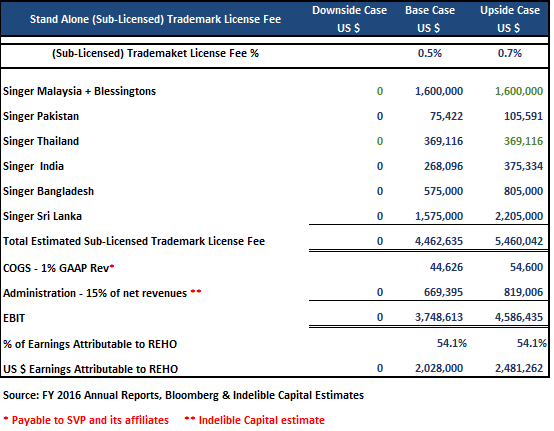Click Singer Malaysia base case 1,600,000

click(x=439, y=91)
